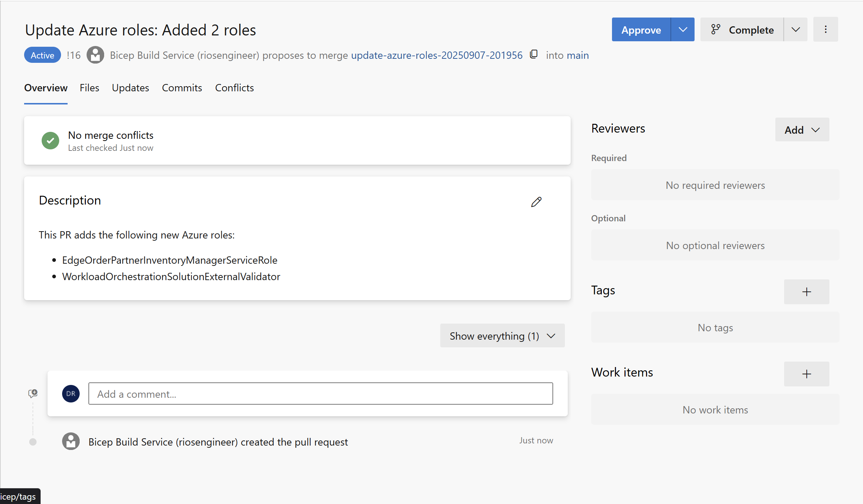The image size is (863, 504).
Task: Switch to the Updates tab
Action: click(130, 88)
